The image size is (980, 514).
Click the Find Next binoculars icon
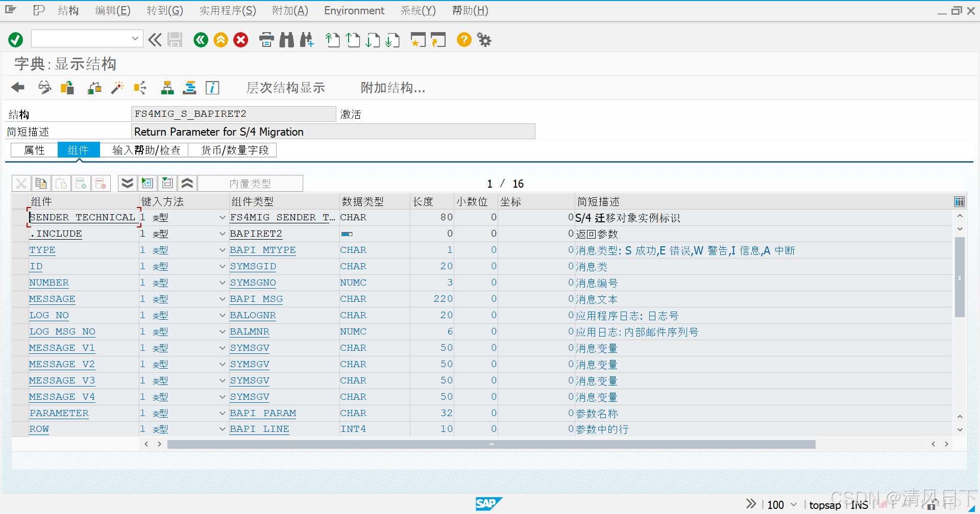point(307,40)
